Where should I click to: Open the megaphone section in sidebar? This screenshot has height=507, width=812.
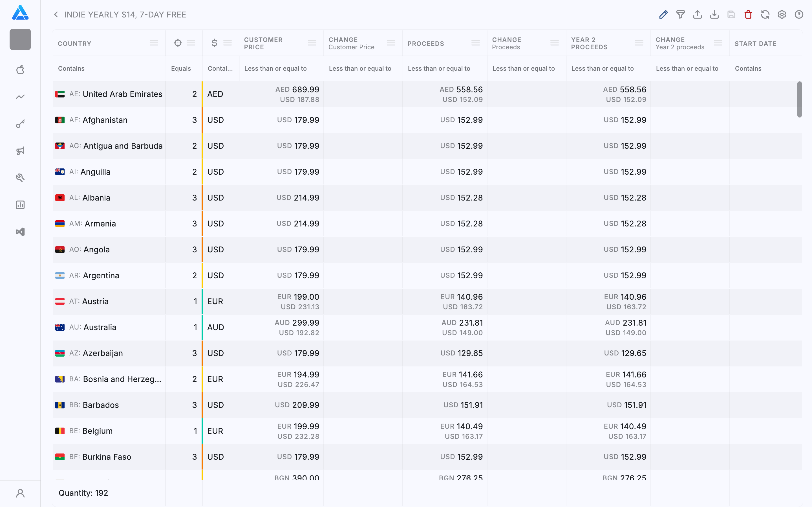coord(21,151)
